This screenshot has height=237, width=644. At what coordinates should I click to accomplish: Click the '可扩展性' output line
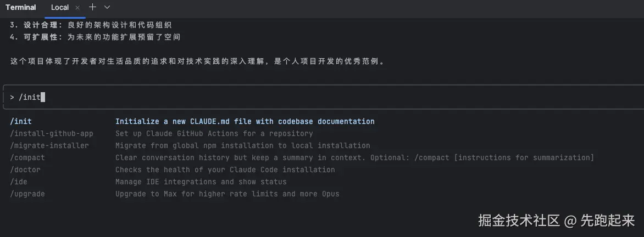(x=95, y=37)
